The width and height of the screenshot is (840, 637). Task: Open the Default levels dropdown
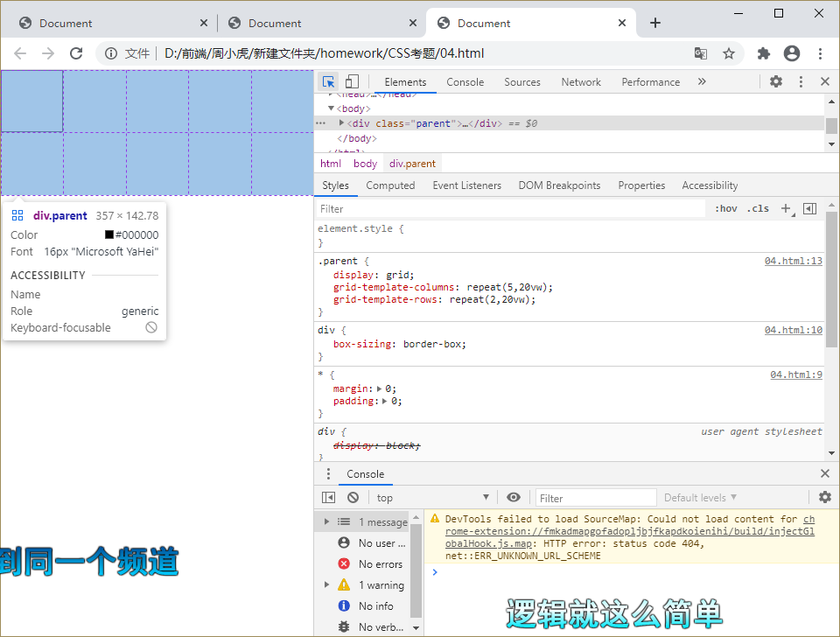pos(700,498)
